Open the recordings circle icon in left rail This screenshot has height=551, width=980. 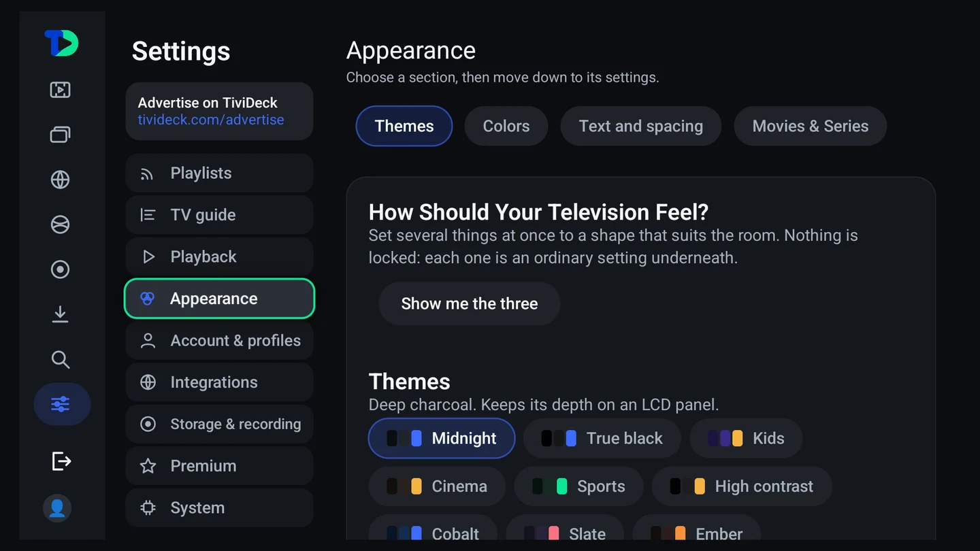61,269
